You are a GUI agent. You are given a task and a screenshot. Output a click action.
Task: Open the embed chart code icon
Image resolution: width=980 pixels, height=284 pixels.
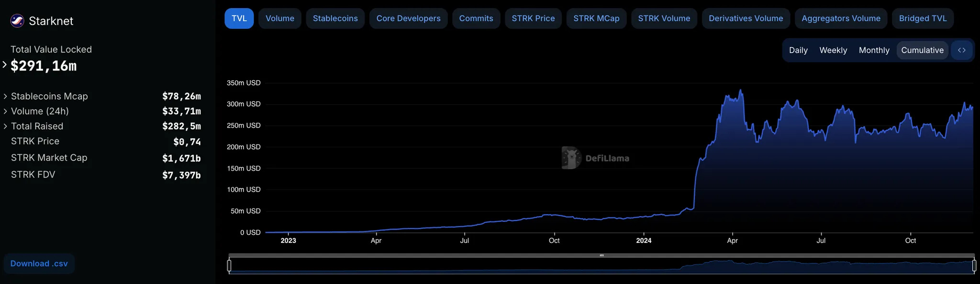point(962,50)
